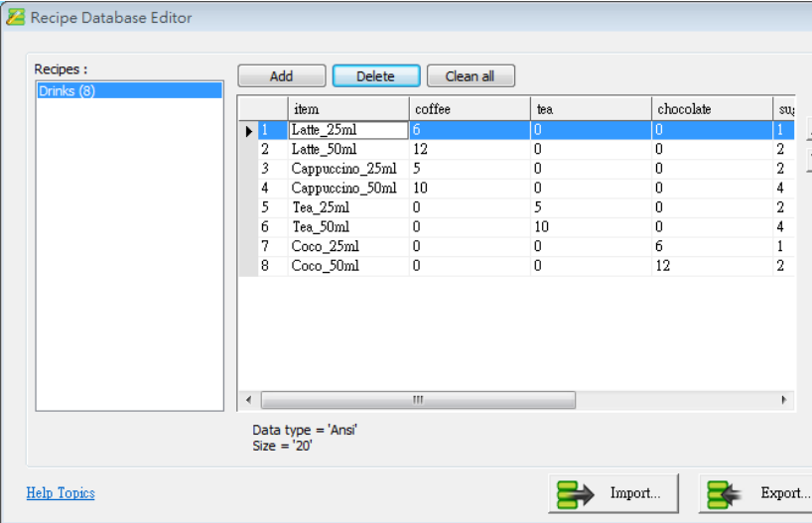Click coffee value 10 for Cappuccino_50ml

click(470, 189)
